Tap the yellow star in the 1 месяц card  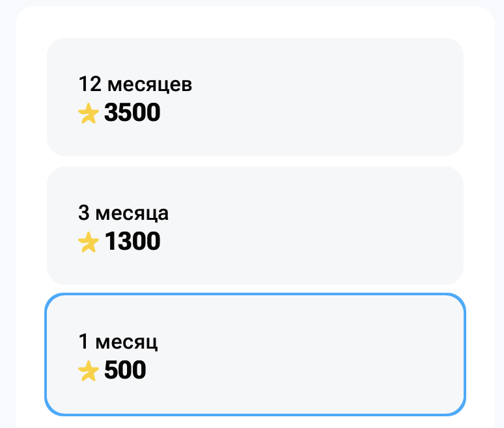pyautogui.click(x=89, y=371)
